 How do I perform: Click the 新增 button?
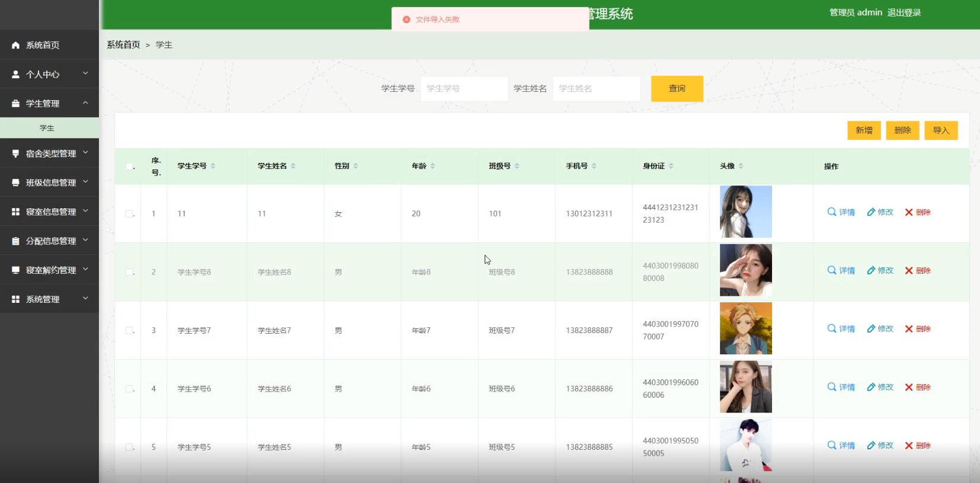click(864, 130)
